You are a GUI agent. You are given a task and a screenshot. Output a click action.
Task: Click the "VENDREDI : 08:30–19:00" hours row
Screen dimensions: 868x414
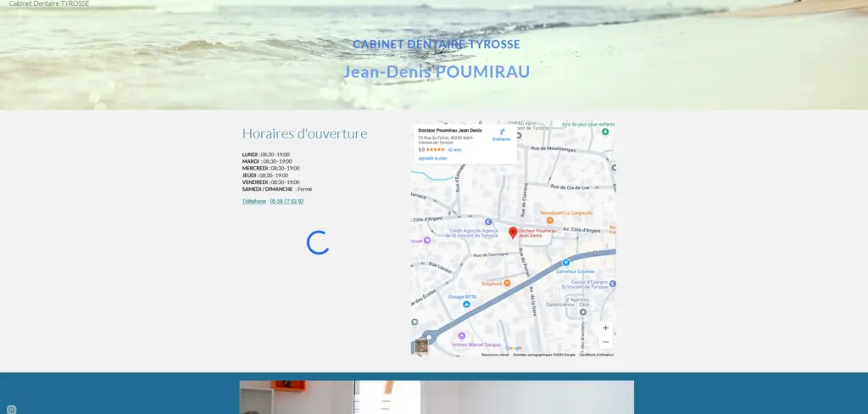tap(270, 182)
